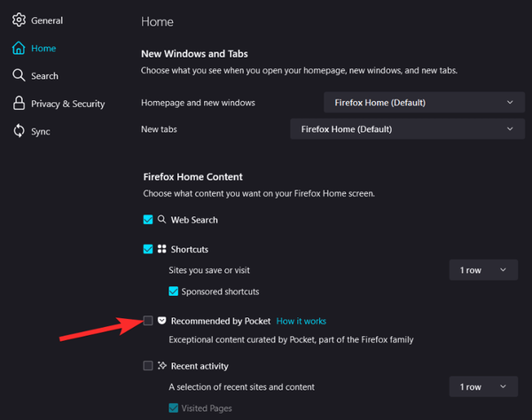
Task: Toggle the Sponsored shortcuts checkbox
Action: (x=174, y=292)
